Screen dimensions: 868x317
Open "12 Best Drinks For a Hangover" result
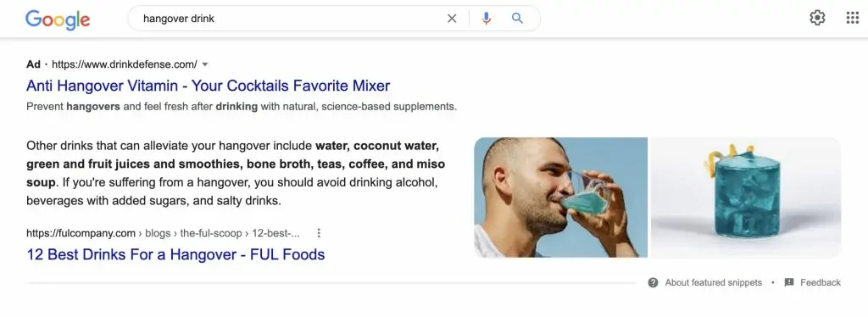[x=175, y=254]
